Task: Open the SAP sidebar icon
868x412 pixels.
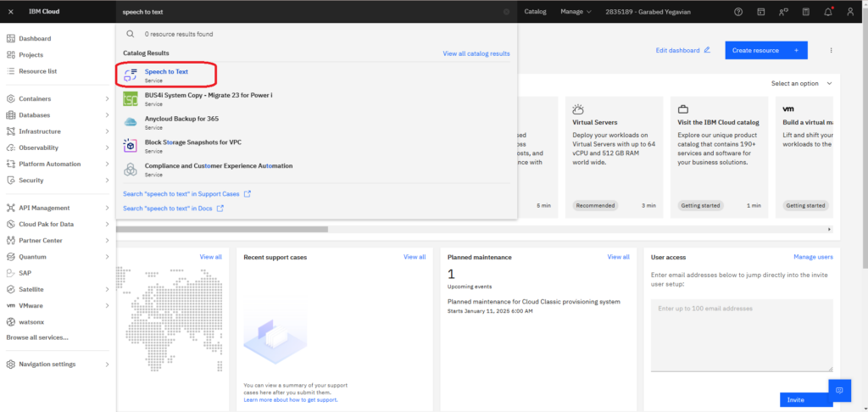Action: tap(10, 273)
